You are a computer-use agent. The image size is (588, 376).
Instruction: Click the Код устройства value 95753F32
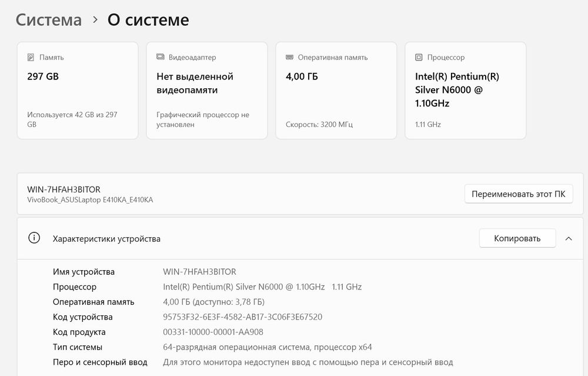point(242,317)
